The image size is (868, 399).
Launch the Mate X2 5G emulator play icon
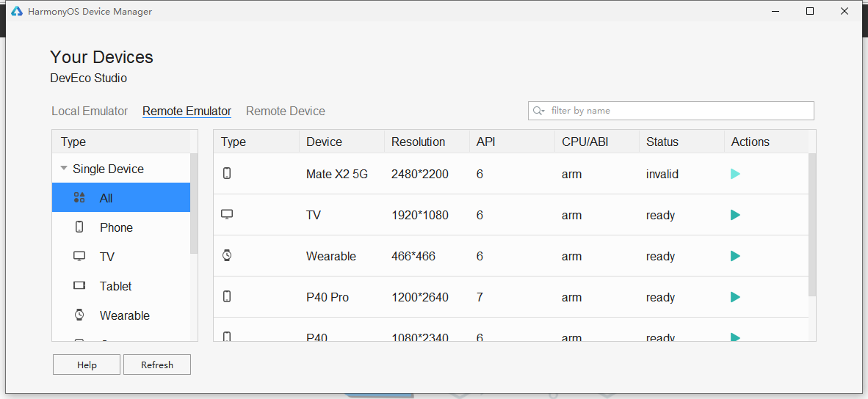[x=735, y=174]
